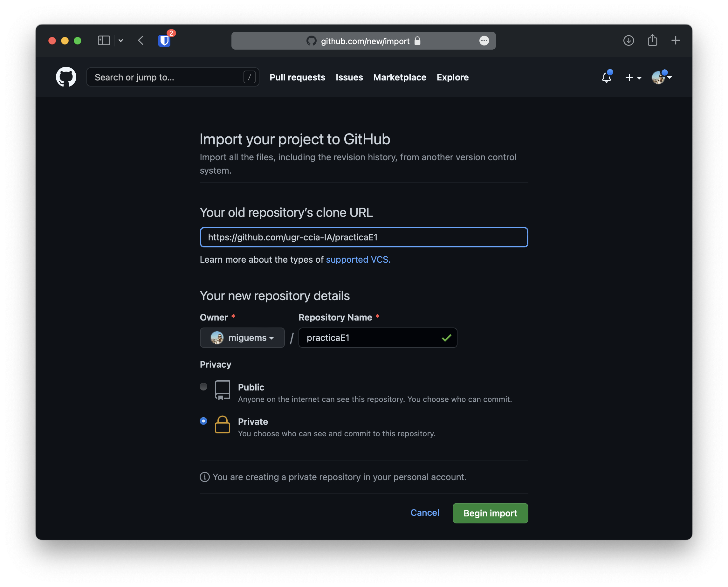Open the Explore menu item

tap(453, 77)
